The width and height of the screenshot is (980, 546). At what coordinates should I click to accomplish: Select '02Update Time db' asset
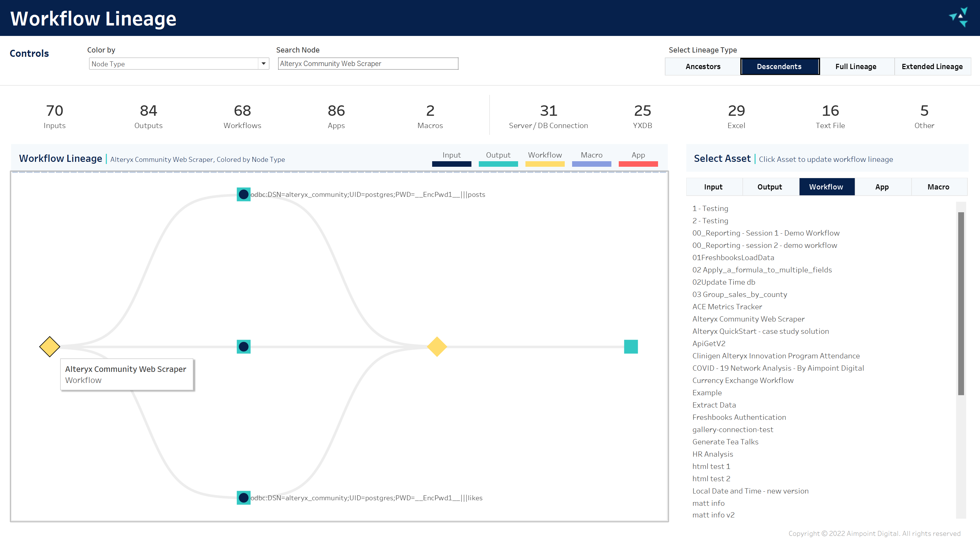pos(724,282)
